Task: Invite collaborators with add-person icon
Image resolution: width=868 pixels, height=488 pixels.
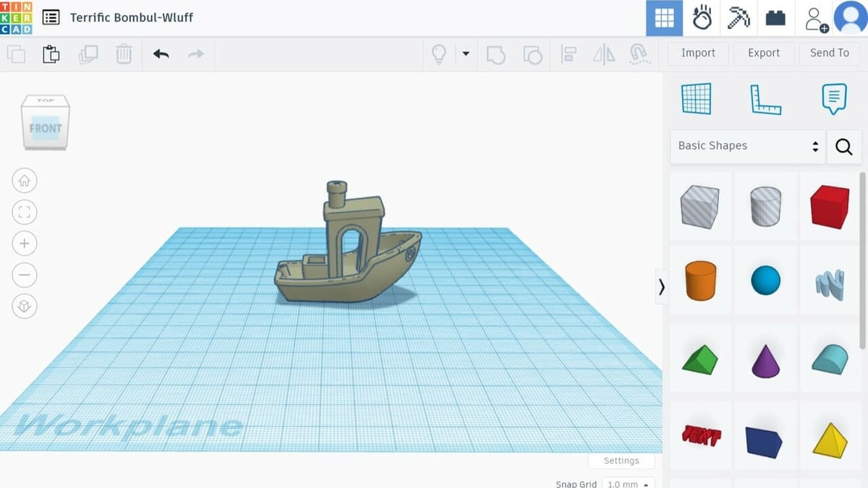Action: pos(816,19)
